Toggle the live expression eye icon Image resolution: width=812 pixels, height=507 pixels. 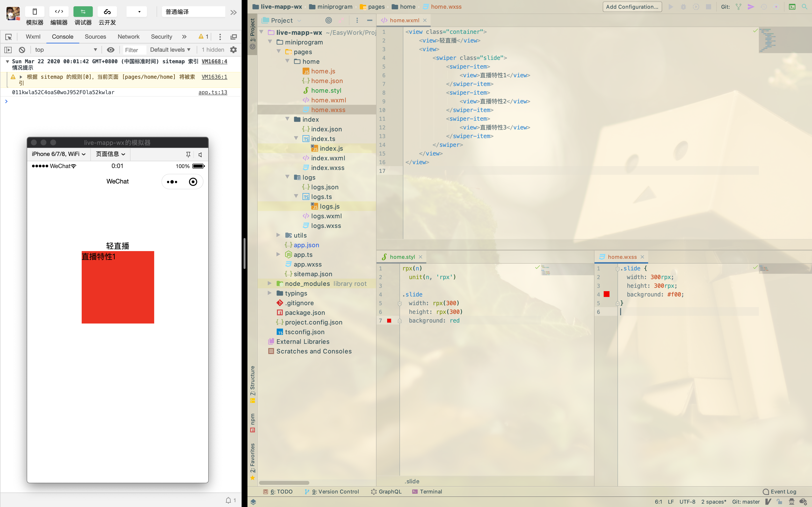(110, 50)
